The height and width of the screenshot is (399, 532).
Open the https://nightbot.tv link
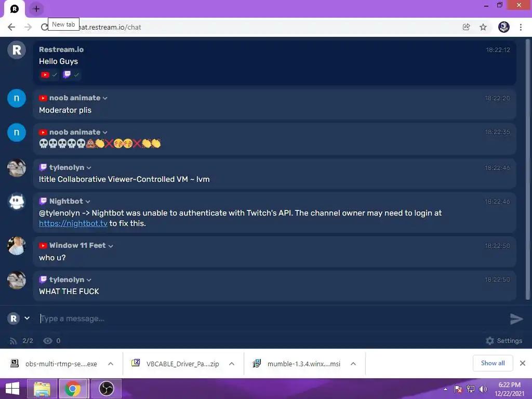coord(73,223)
